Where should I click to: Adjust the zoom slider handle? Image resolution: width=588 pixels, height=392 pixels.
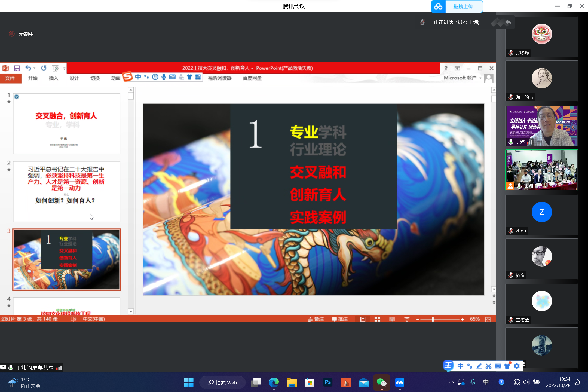click(433, 319)
